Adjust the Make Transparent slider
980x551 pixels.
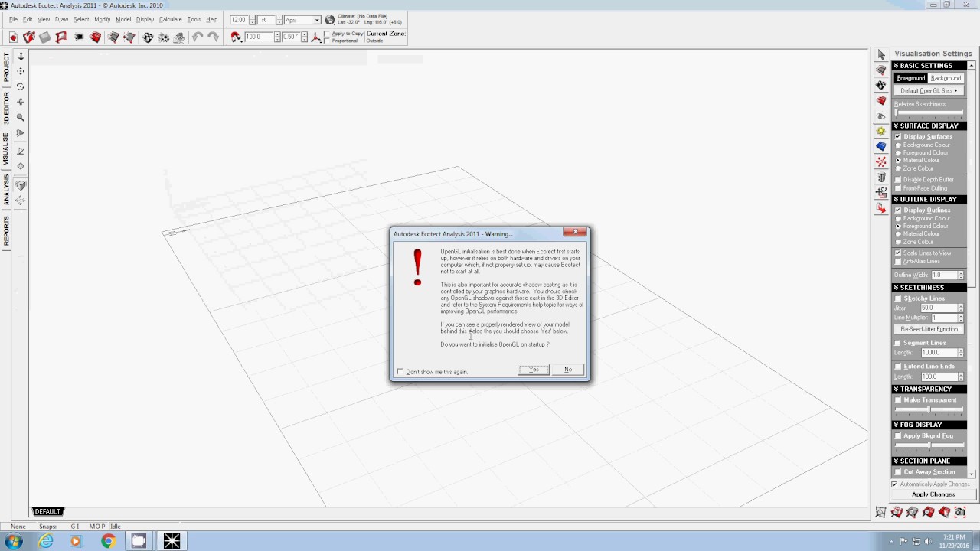tap(929, 409)
